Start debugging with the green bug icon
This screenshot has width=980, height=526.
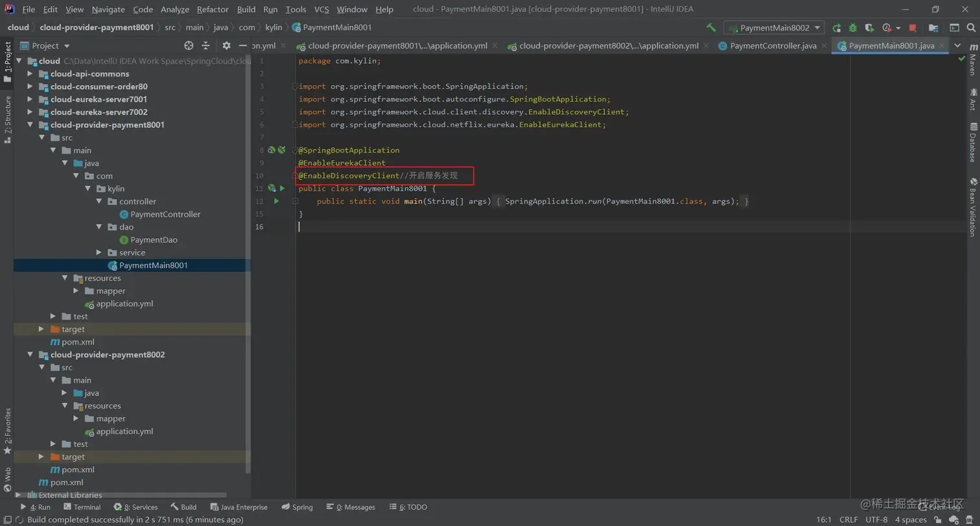coord(853,28)
